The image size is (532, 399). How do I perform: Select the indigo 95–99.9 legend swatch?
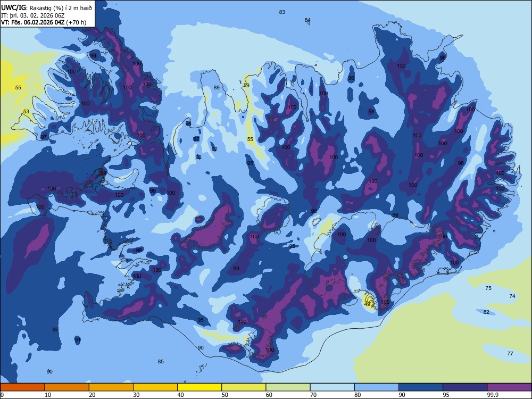(465, 387)
